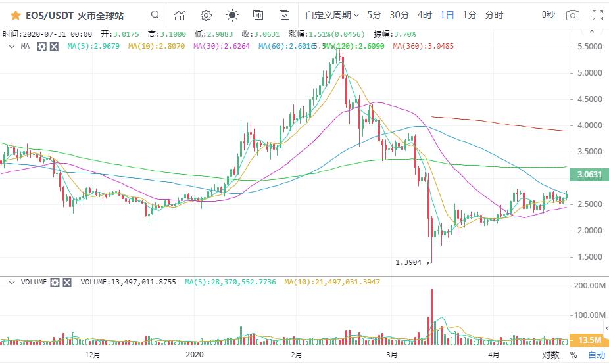The image size is (609, 364).
Task: Expand the custom period dropdown (自定义周期)
Action: click(x=332, y=15)
